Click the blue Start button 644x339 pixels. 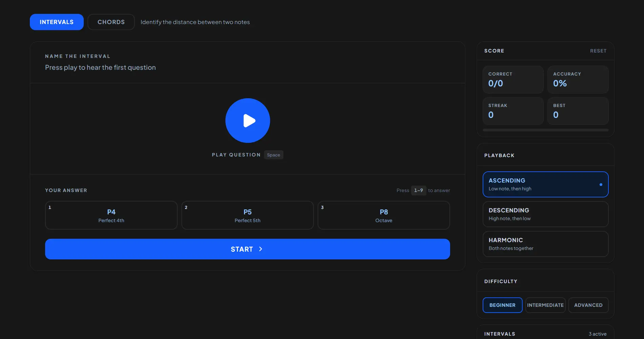click(x=247, y=249)
